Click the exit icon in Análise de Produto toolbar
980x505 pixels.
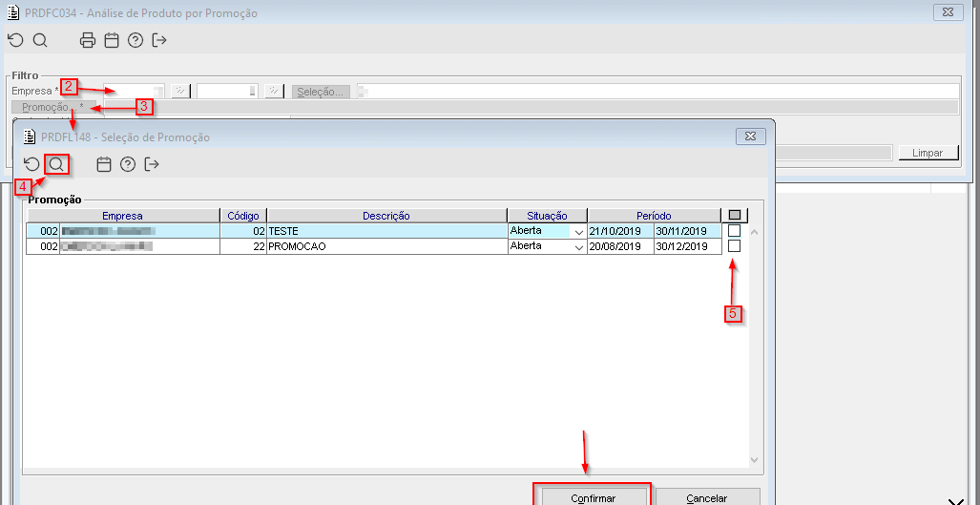click(x=160, y=41)
